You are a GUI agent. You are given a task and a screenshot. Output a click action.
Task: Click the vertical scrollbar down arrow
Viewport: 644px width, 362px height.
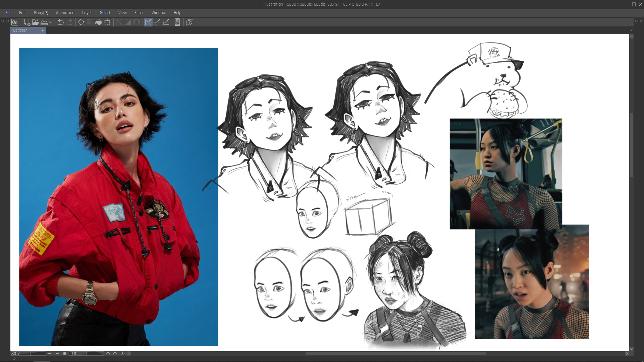point(632,349)
